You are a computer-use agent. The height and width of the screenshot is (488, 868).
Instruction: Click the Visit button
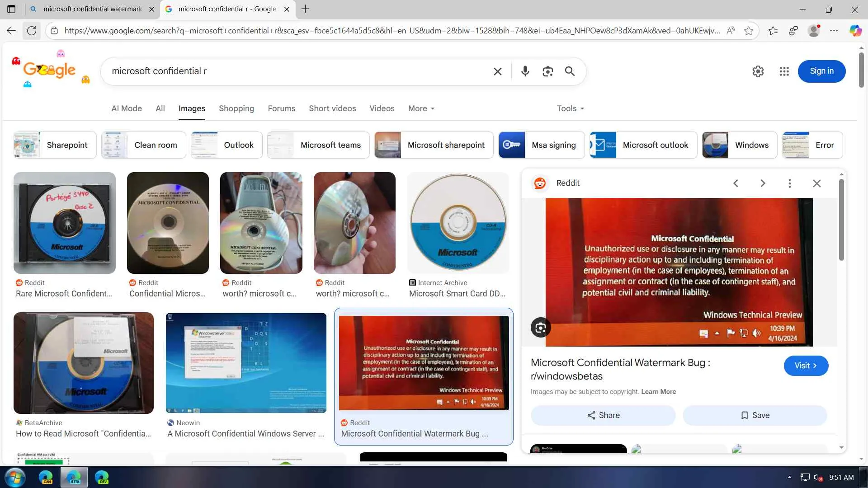click(x=806, y=366)
